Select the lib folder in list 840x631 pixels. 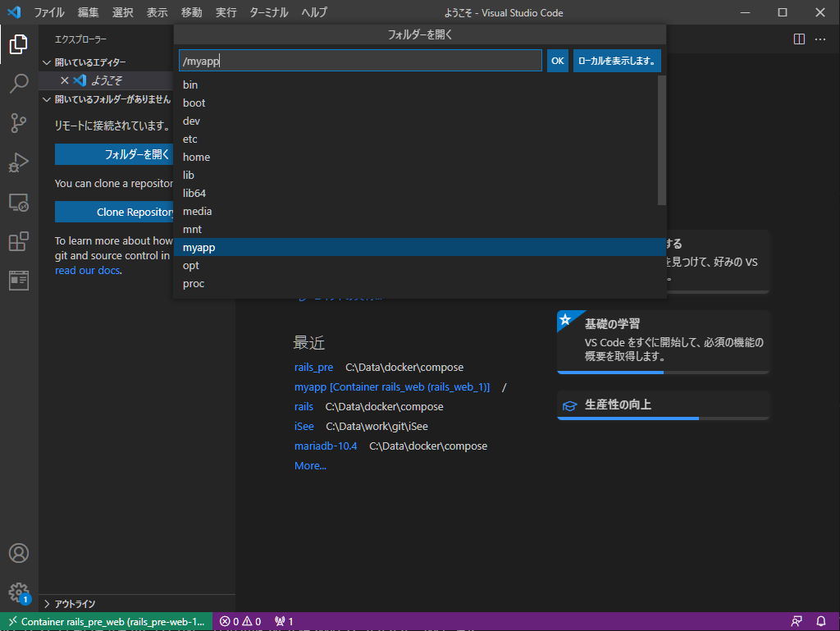coord(415,175)
